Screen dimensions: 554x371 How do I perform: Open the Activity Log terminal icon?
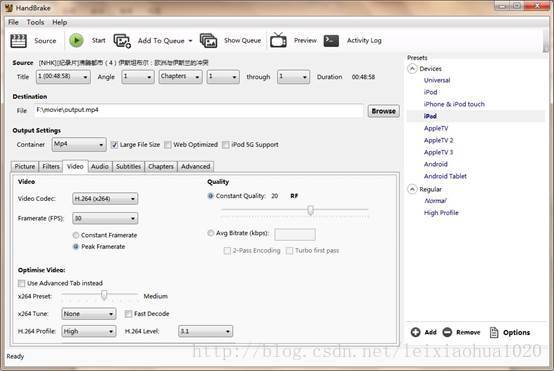tap(331, 41)
